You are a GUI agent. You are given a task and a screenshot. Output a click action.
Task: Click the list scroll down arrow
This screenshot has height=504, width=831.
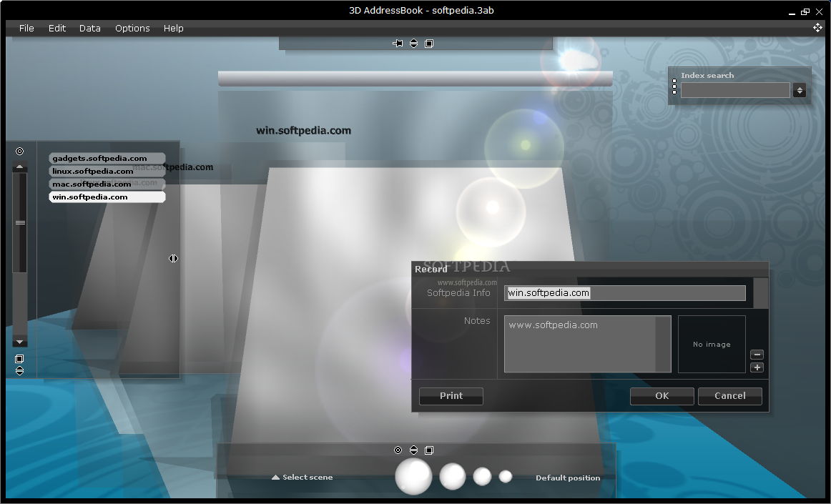pyautogui.click(x=19, y=342)
